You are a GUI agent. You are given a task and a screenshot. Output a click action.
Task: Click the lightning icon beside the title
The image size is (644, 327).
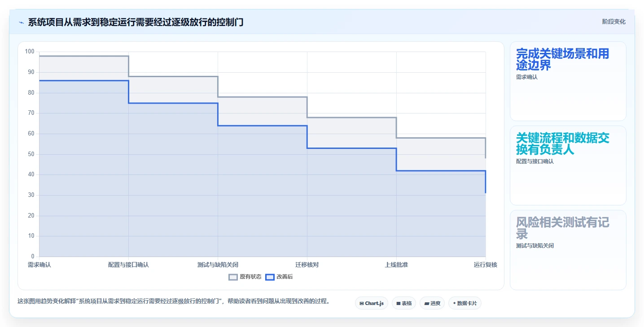pyautogui.click(x=21, y=22)
